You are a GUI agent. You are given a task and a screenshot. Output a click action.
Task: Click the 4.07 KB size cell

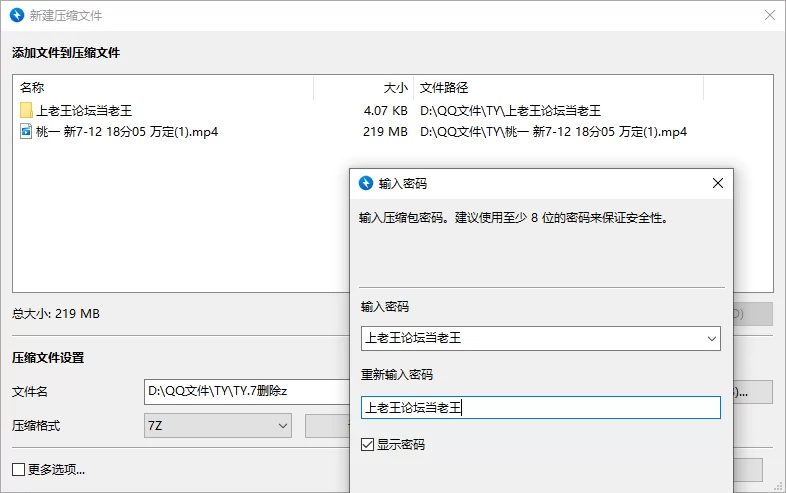(385, 110)
